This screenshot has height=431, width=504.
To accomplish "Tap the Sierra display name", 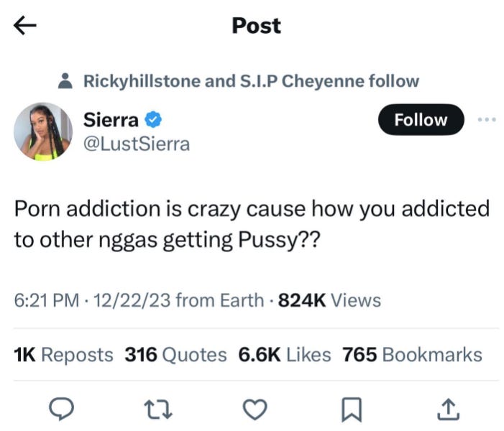I will [x=111, y=120].
